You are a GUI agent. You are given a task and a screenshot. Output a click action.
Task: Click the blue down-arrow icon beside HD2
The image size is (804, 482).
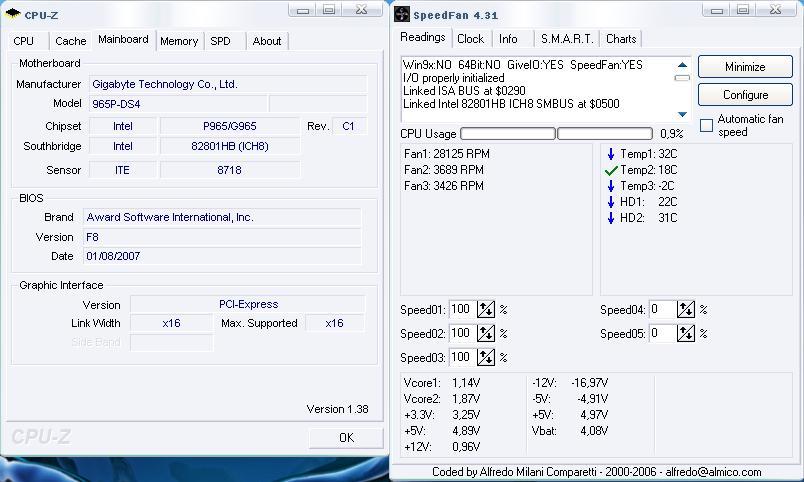coord(611,218)
